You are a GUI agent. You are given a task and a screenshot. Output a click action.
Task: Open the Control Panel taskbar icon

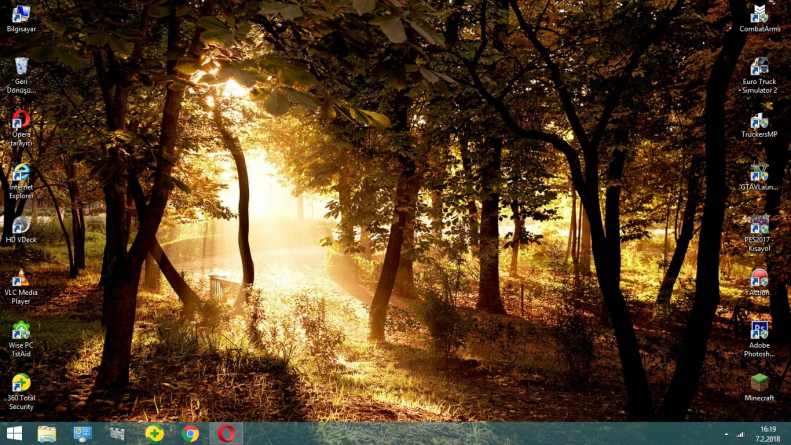[x=83, y=433]
